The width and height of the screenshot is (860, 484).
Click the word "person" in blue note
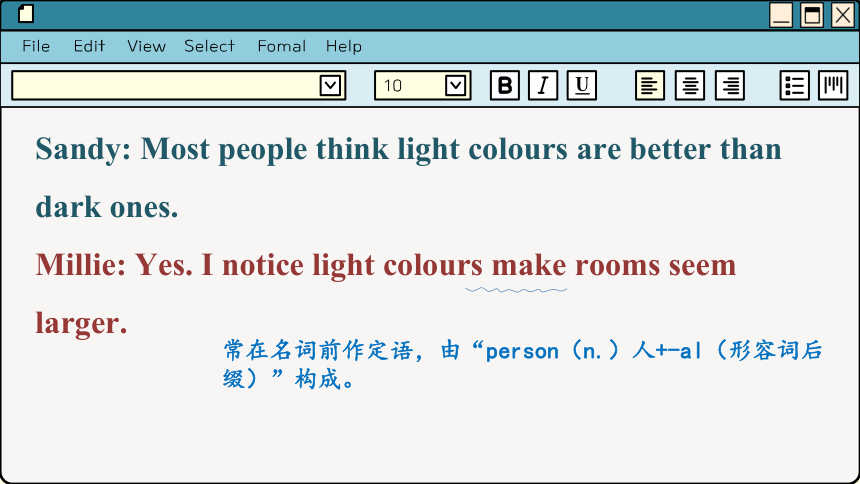(x=522, y=352)
